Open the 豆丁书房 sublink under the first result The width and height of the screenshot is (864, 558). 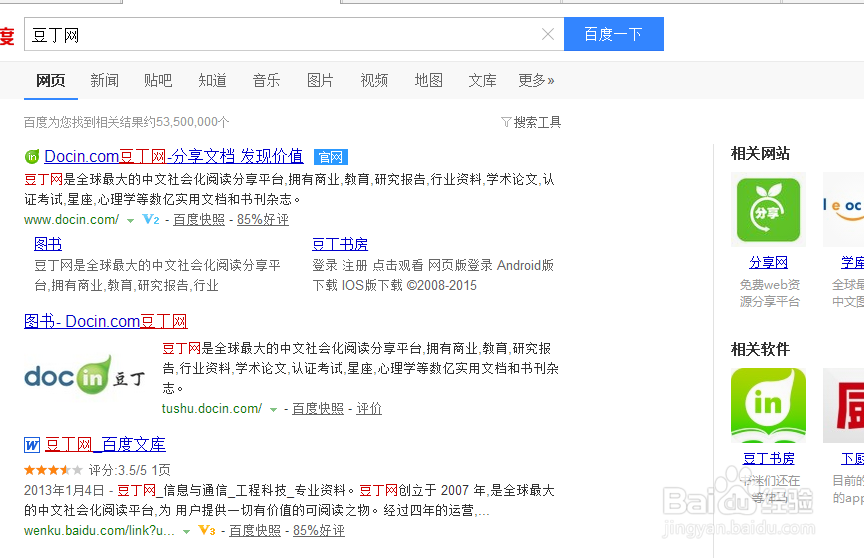340,244
